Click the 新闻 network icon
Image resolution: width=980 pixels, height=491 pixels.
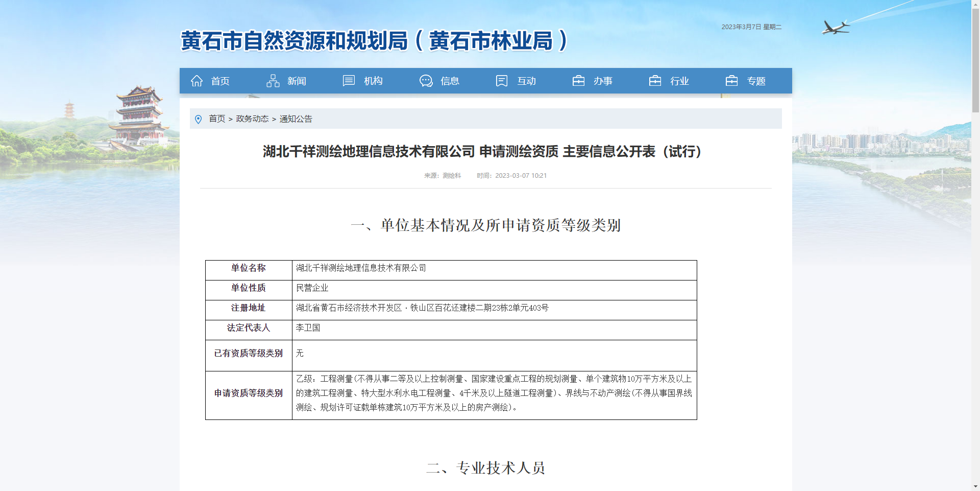273,81
